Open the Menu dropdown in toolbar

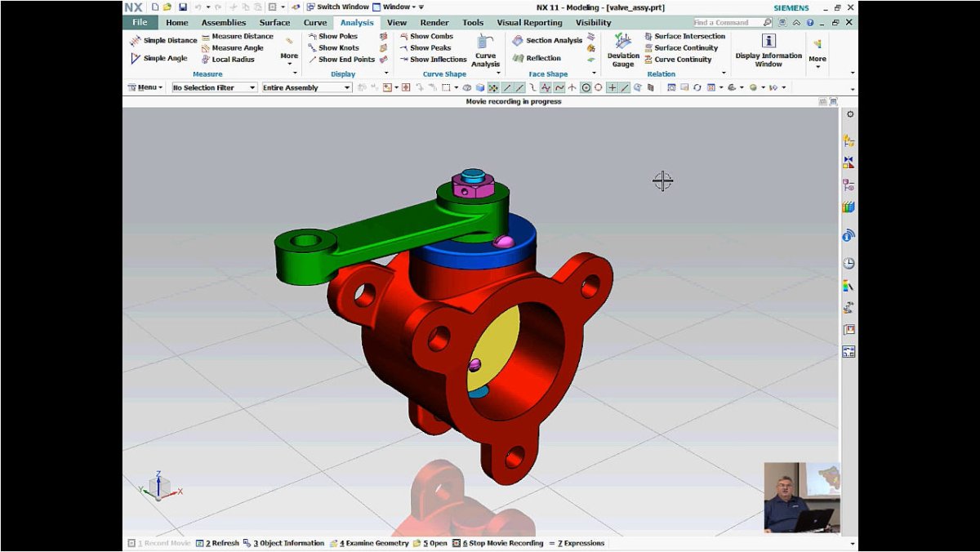[144, 87]
